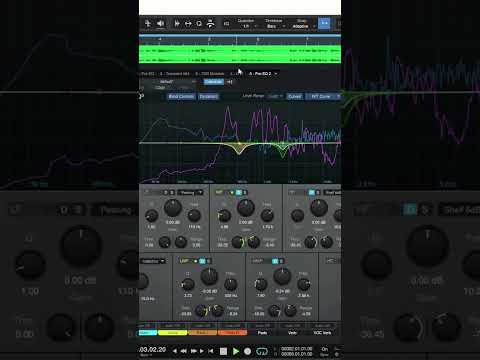
Task: Toggle the Curves button
Action: pyautogui.click(x=294, y=96)
